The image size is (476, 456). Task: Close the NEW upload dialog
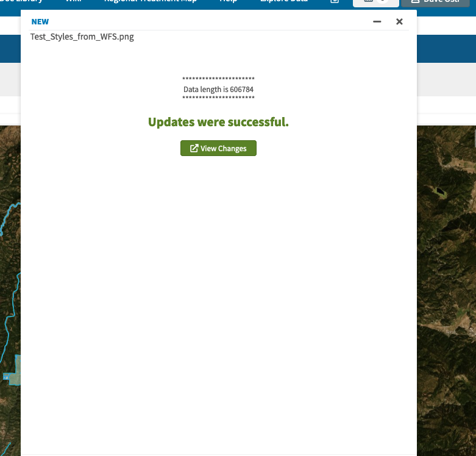[x=399, y=22]
